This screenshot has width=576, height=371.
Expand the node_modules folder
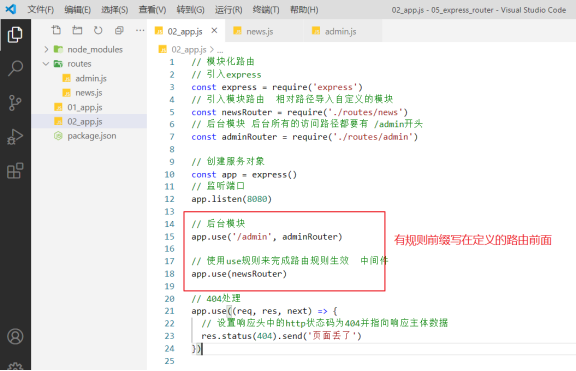click(46, 49)
